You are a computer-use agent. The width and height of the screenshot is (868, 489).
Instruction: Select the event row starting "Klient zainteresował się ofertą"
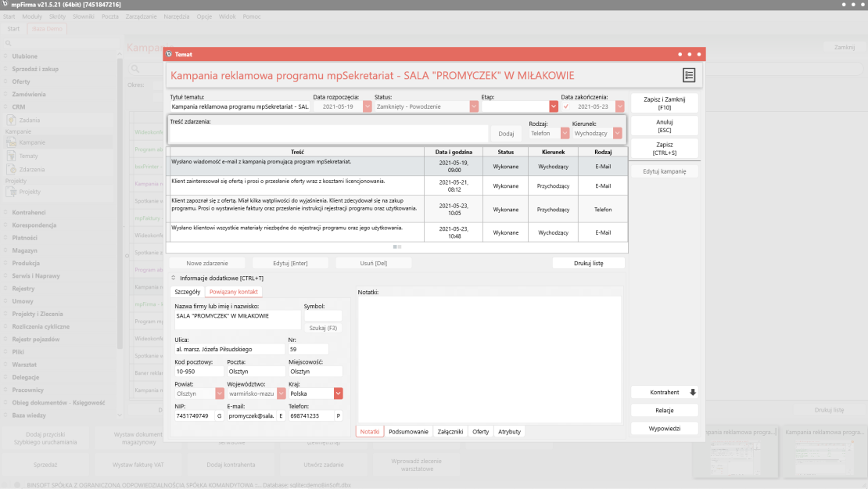tap(397, 186)
